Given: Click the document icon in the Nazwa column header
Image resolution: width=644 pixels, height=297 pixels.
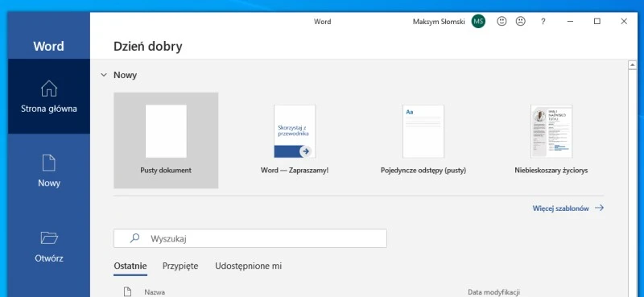Looking at the screenshot, I should point(128,291).
